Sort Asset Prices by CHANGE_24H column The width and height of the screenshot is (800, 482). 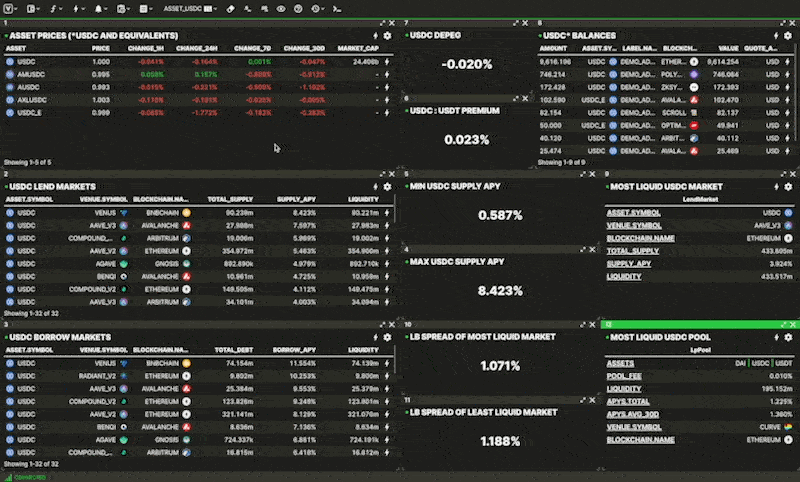pyautogui.click(x=196, y=48)
